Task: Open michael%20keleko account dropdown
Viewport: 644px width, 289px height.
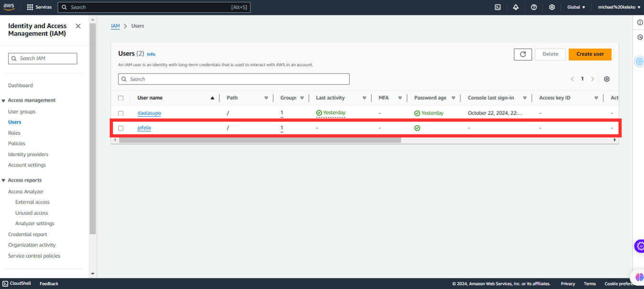Action: coord(619,7)
